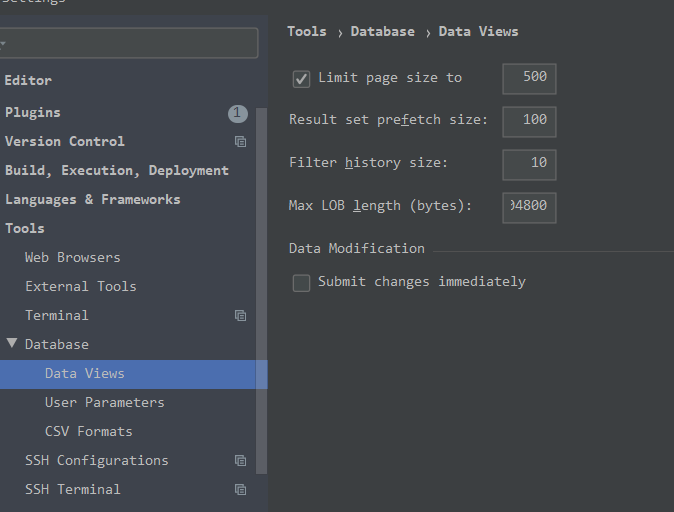Open SSH Terminal settings page
This screenshot has width=674, height=512.
coord(73,489)
